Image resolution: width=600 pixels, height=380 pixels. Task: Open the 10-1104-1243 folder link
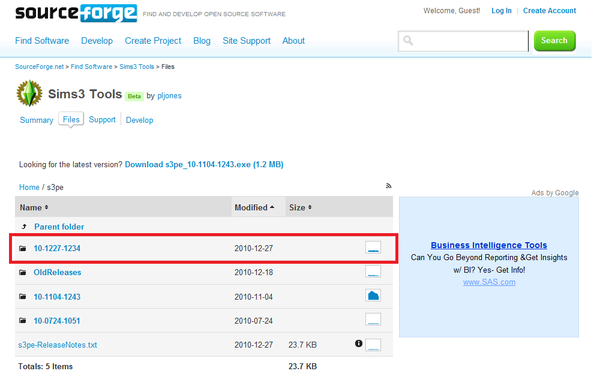coord(57,297)
